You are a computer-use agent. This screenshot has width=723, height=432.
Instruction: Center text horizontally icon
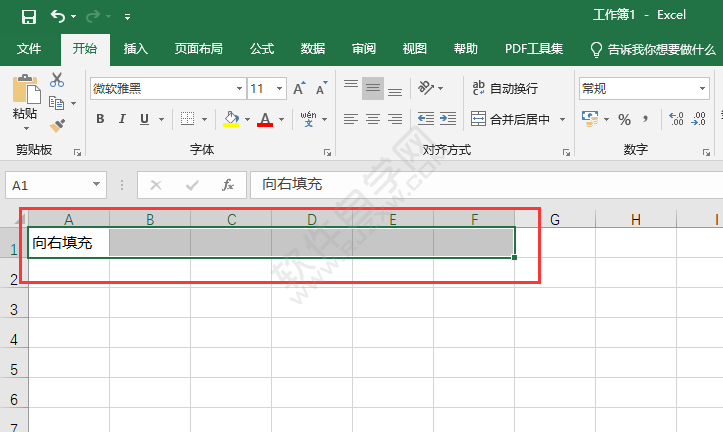pyautogui.click(x=373, y=119)
